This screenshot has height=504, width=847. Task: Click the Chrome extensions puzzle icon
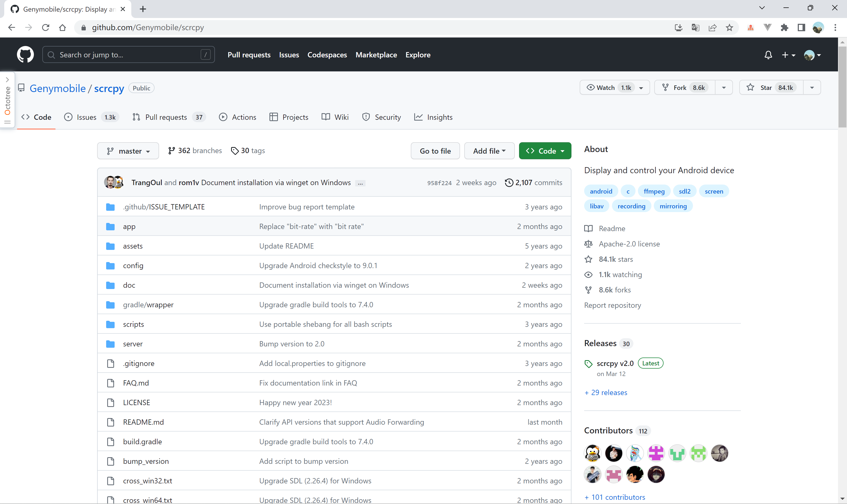tap(784, 28)
